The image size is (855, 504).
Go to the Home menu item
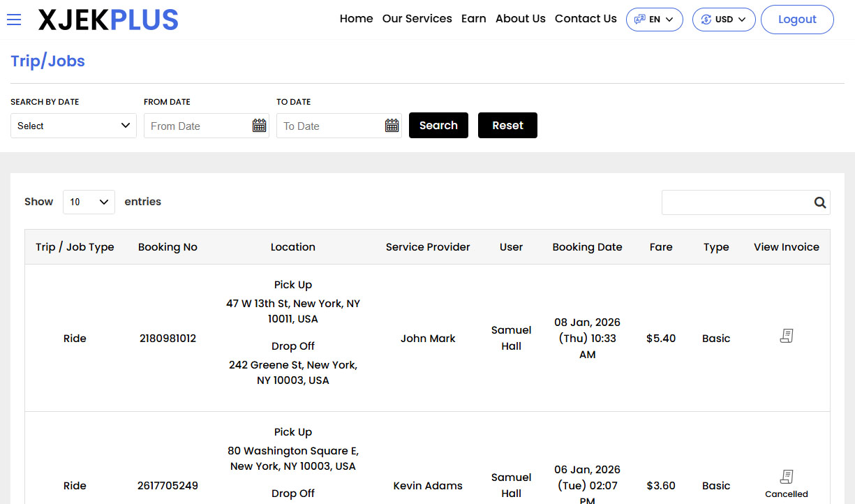(x=356, y=19)
